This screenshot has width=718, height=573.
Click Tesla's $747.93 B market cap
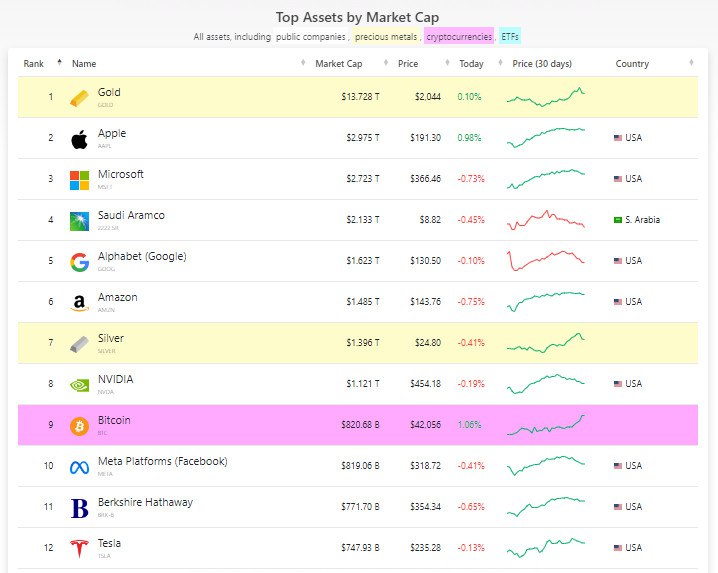[x=360, y=547]
